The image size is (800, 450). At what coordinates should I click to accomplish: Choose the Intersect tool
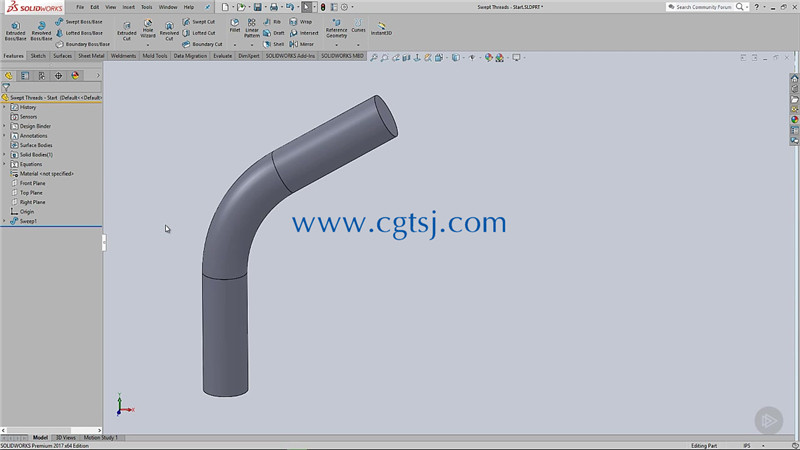coord(304,33)
